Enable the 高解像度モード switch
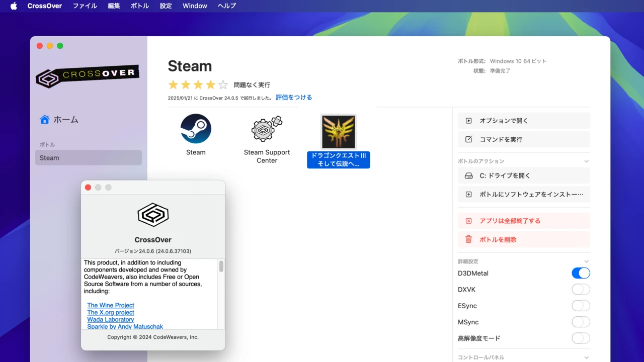Screen dimensions: 644x362 click(x=581, y=338)
